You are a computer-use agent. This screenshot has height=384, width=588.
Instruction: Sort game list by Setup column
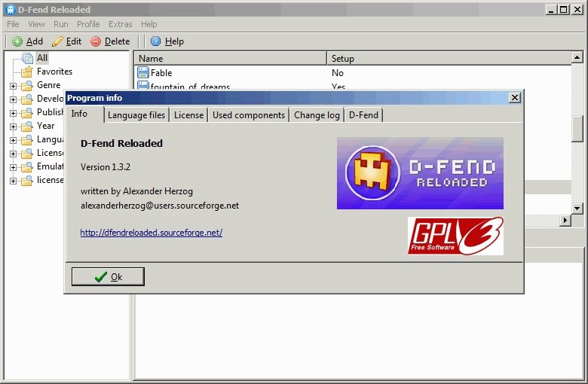pos(449,59)
